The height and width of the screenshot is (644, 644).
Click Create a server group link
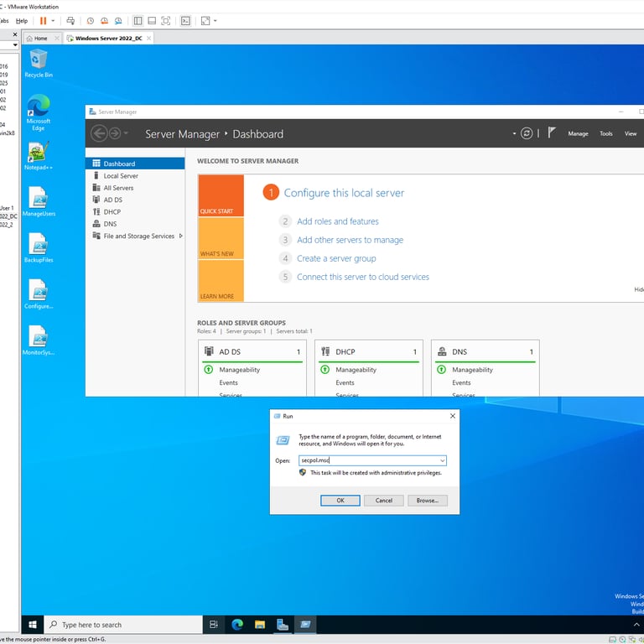(336, 258)
